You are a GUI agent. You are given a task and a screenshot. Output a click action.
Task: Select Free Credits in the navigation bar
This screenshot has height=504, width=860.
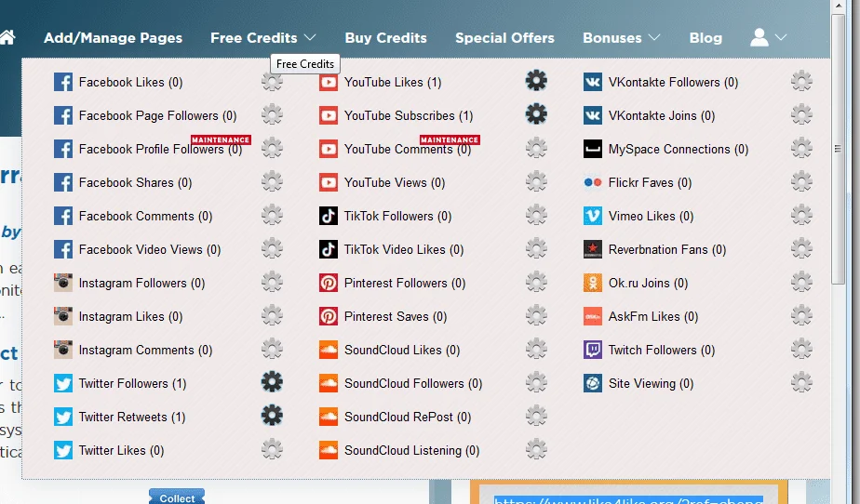[x=254, y=38]
